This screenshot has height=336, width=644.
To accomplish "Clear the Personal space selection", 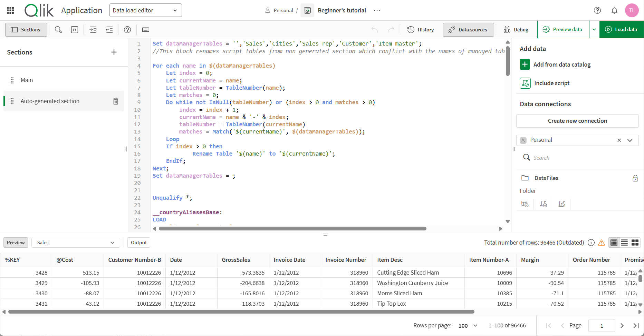I will (619, 140).
